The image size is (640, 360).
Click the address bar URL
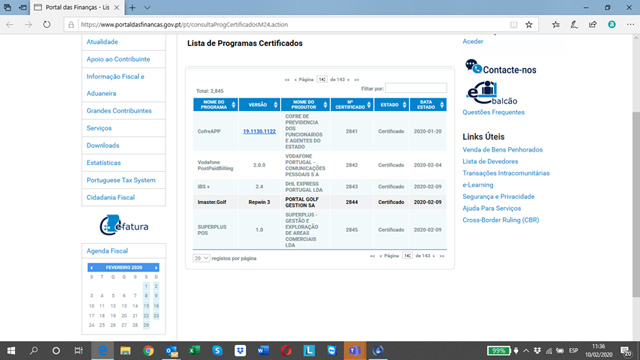pyautogui.click(x=184, y=24)
